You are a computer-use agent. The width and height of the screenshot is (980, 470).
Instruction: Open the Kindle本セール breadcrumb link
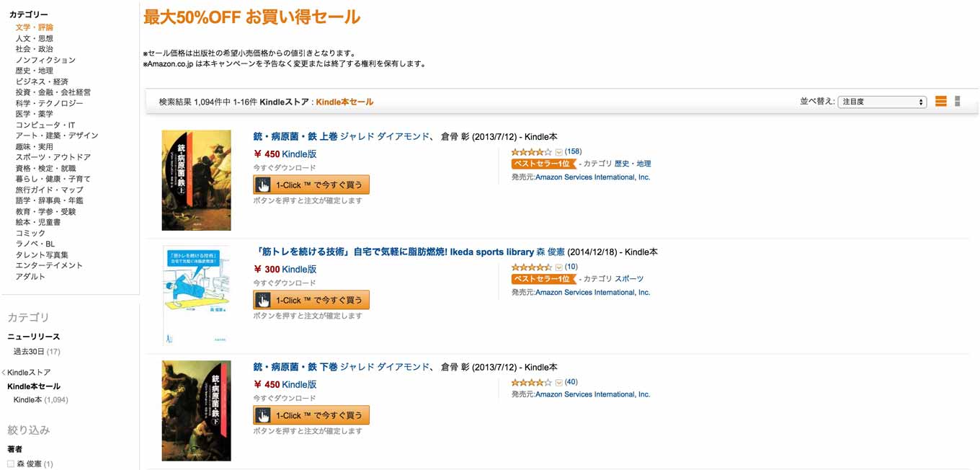[344, 102]
